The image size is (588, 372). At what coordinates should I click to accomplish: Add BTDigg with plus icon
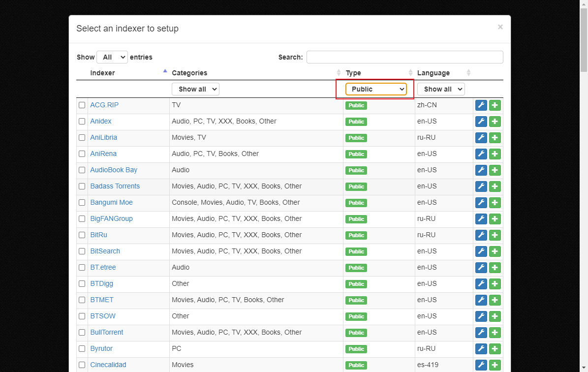tap(495, 284)
